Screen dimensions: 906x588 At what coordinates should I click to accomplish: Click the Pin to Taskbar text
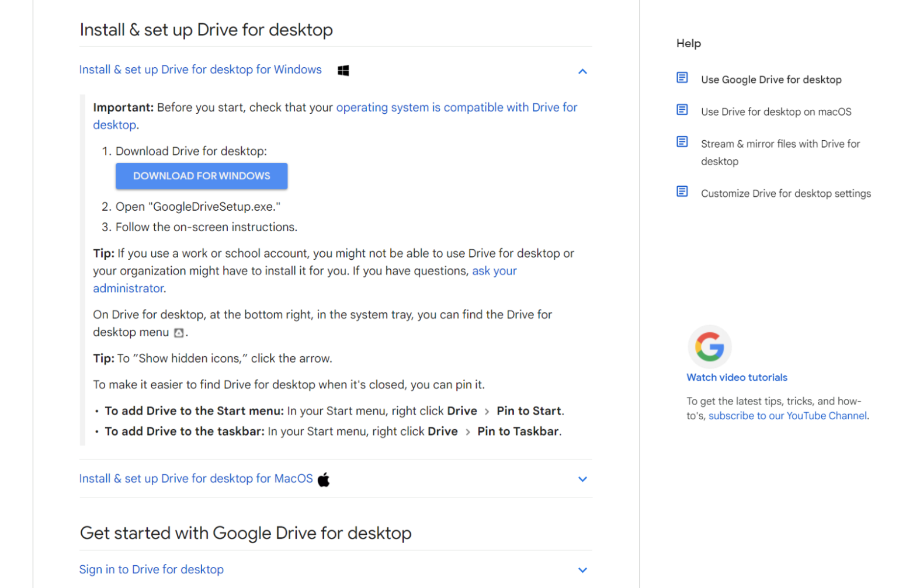point(519,432)
